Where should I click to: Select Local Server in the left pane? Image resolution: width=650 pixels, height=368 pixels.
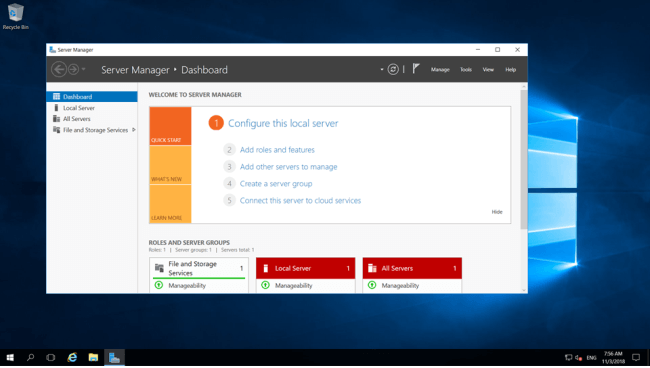click(92, 108)
